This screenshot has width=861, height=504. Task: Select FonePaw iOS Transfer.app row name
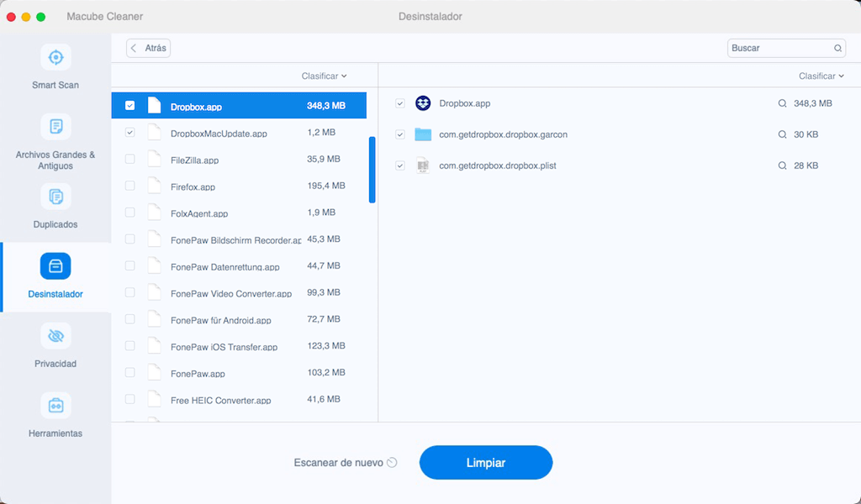(224, 347)
